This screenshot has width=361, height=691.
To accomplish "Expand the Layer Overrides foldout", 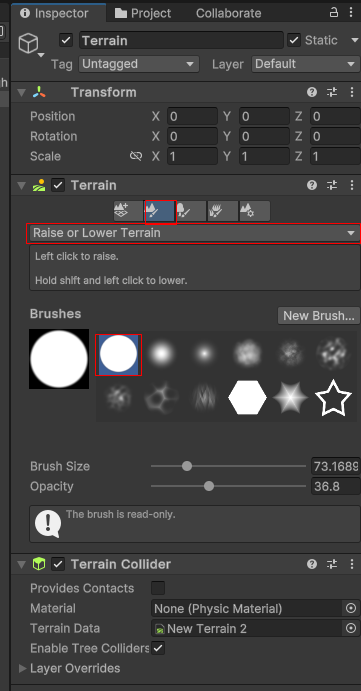I will tap(22, 668).
